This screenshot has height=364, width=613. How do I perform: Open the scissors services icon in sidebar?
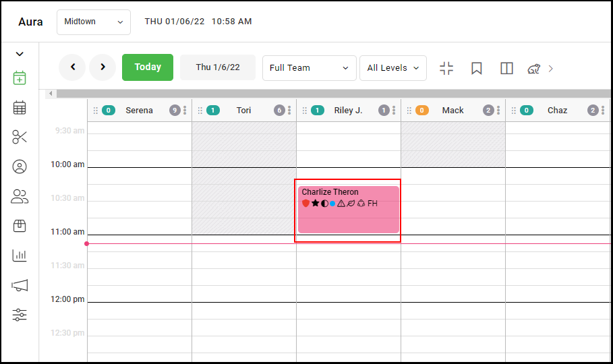20,137
